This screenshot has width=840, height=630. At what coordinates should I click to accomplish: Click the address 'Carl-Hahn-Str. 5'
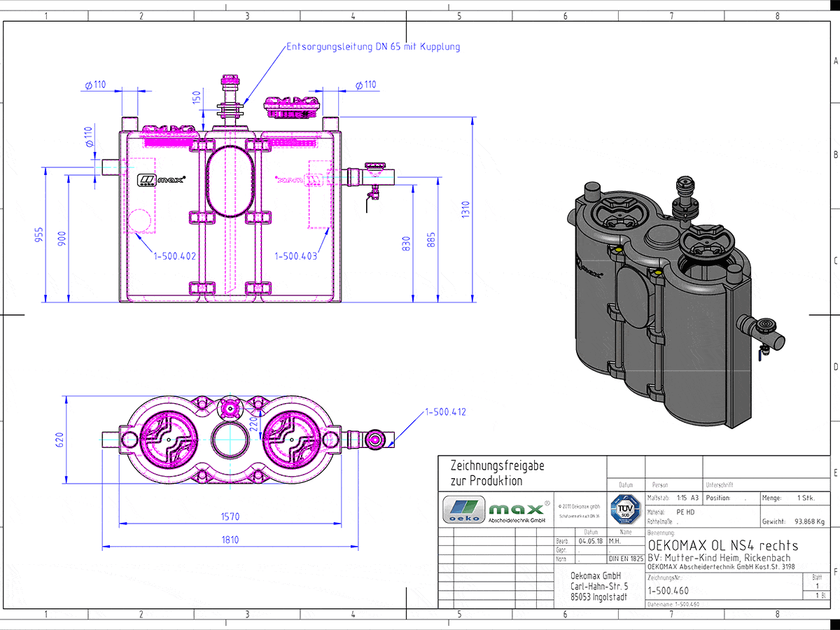tap(600, 587)
